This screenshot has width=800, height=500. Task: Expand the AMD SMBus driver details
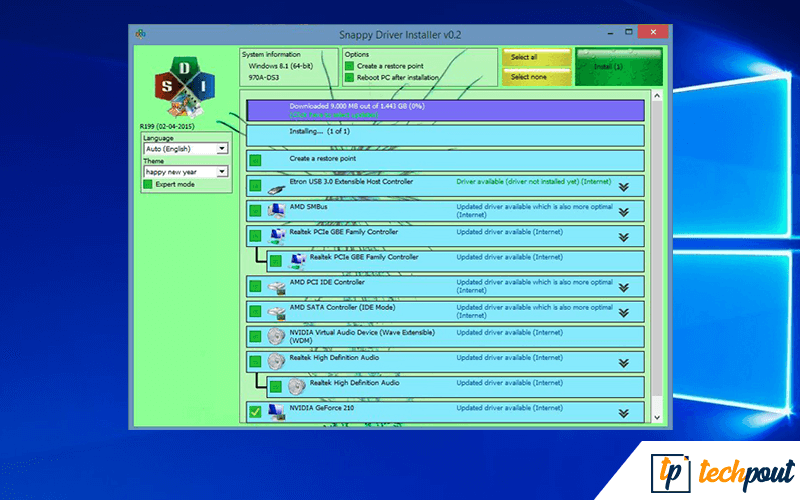click(623, 212)
